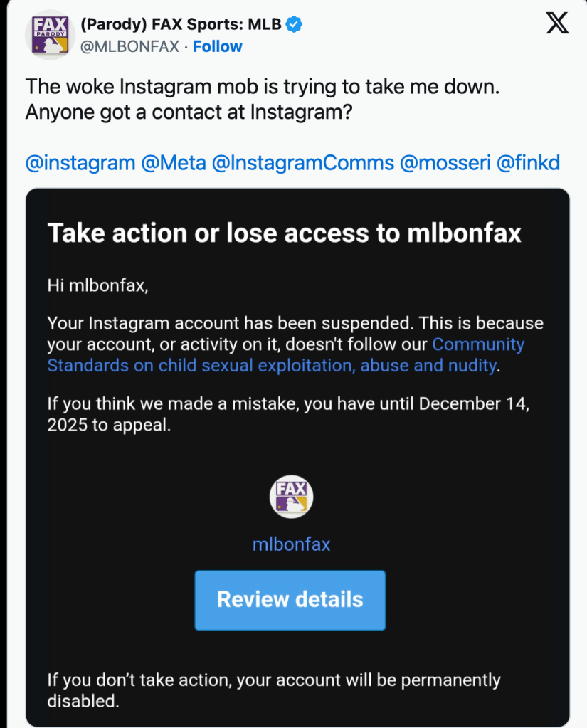Click the FAX logo inside the suspension notice

point(291,497)
